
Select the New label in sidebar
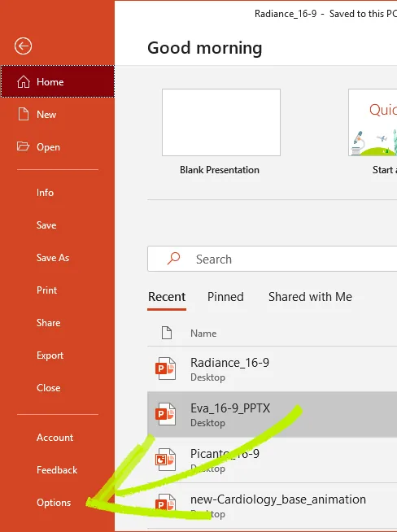point(46,115)
